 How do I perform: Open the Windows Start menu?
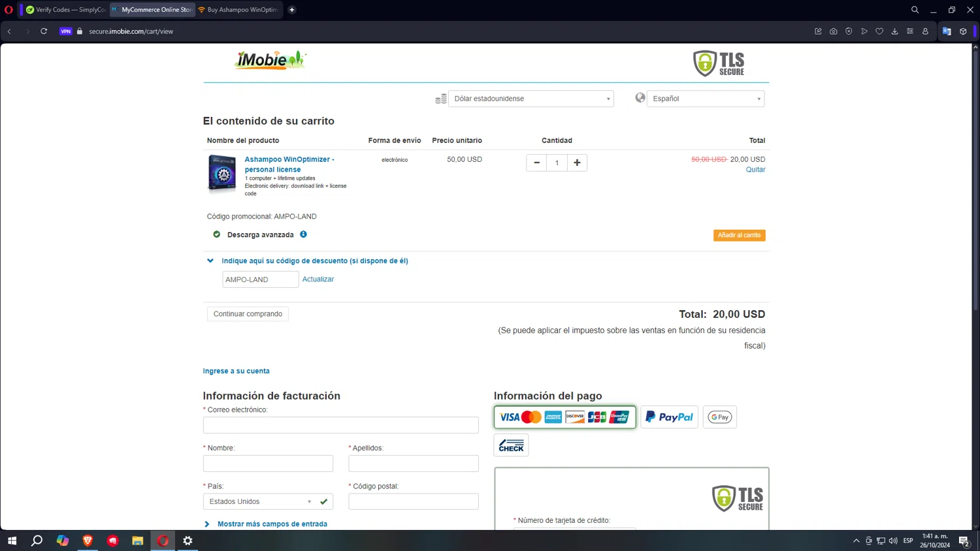pyautogui.click(x=12, y=541)
